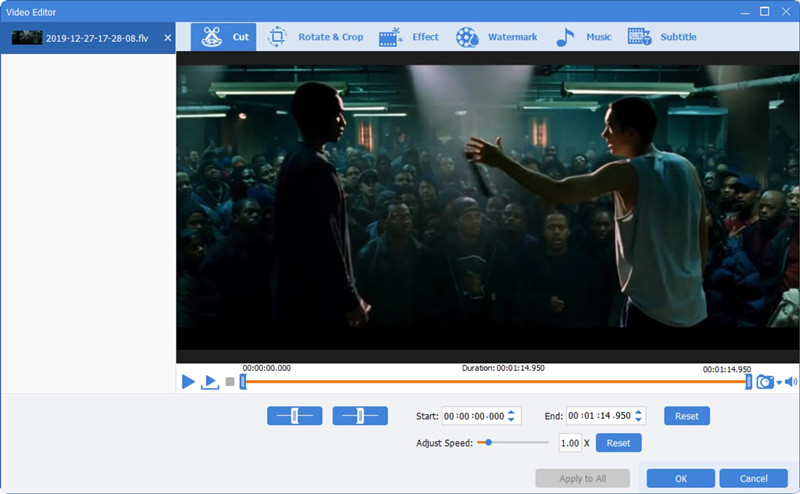Click the Rotate & Crop icon

point(278,37)
